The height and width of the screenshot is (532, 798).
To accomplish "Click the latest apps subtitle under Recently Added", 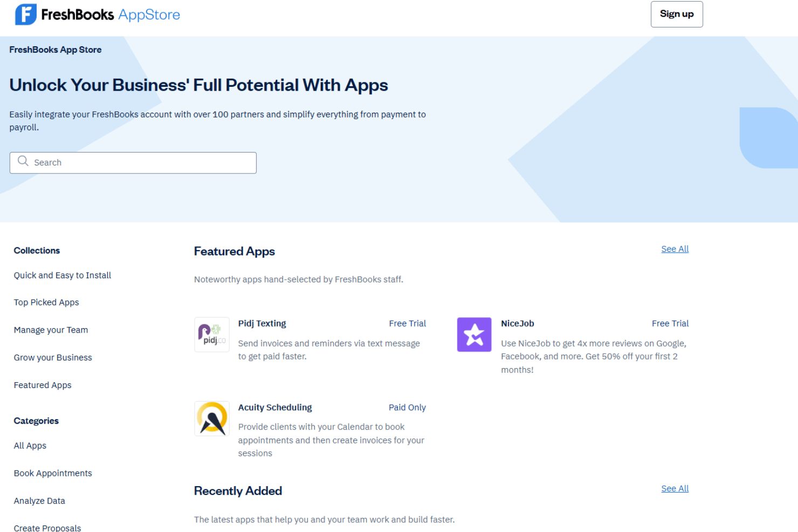I will [x=325, y=520].
